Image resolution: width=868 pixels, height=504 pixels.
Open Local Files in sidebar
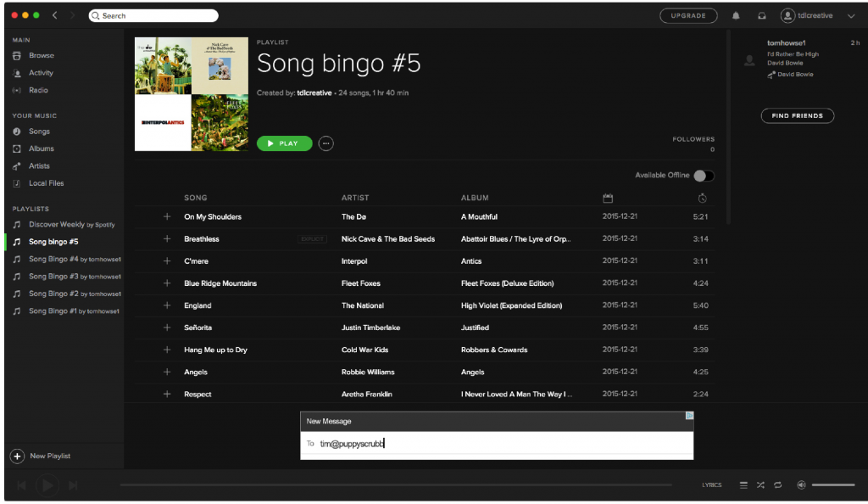point(46,182)
